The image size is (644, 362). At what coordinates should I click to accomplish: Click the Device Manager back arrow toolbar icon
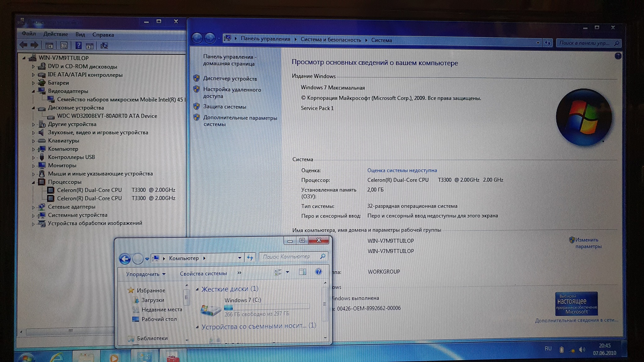23,45
